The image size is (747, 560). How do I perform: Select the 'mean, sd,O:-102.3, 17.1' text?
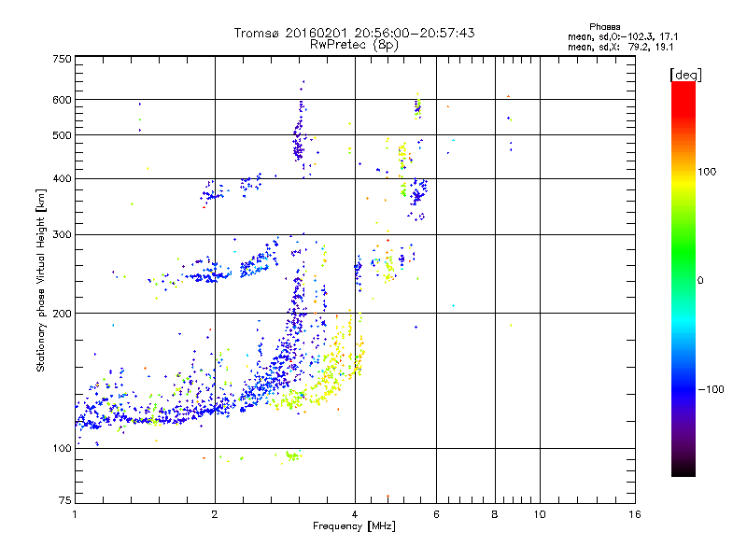coord(623,36)
